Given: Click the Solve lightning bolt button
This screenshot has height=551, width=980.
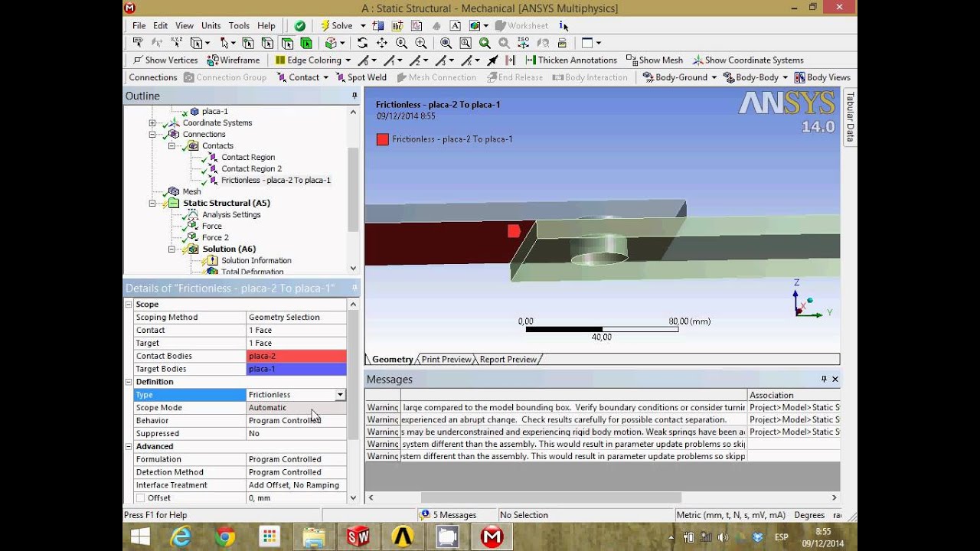Looking at the screenshot, I should pyautogui.click(x=337, y=25).
